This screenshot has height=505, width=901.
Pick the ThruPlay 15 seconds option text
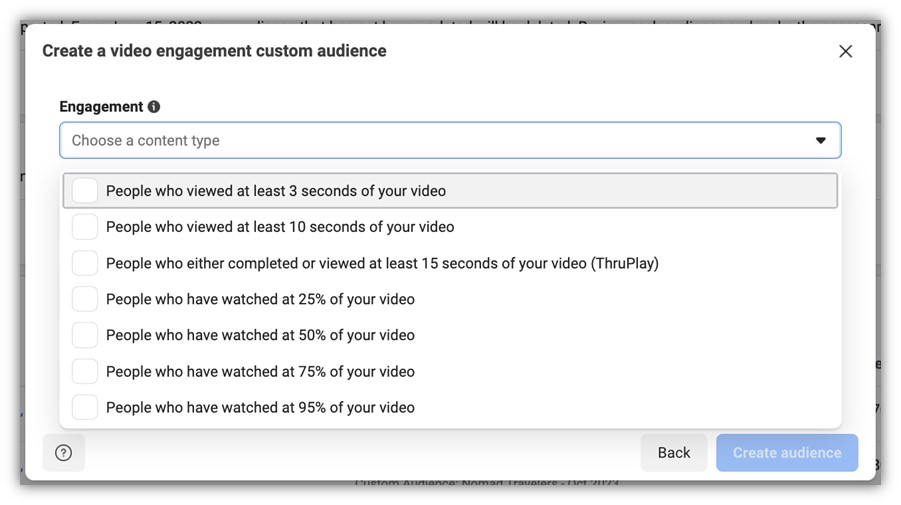pyautogui.click(x=382, y=263)
